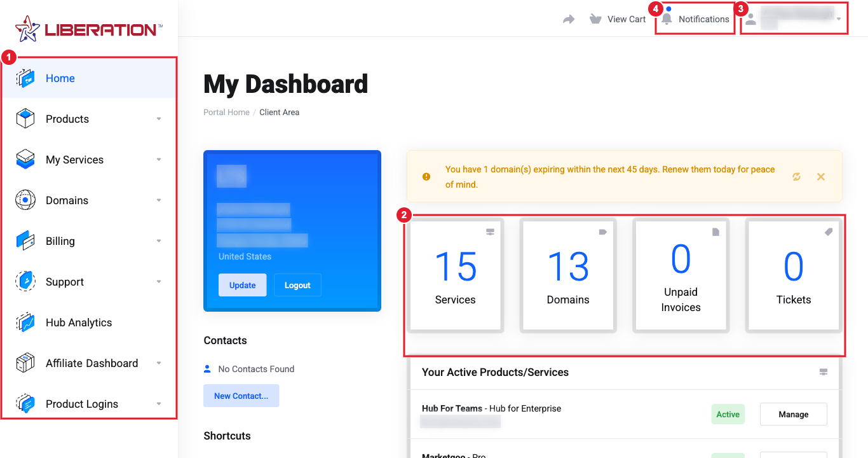Expand the Products menu arrow
Image resolution: width=868 pixels, height=458 pixels.
point(159,119)
